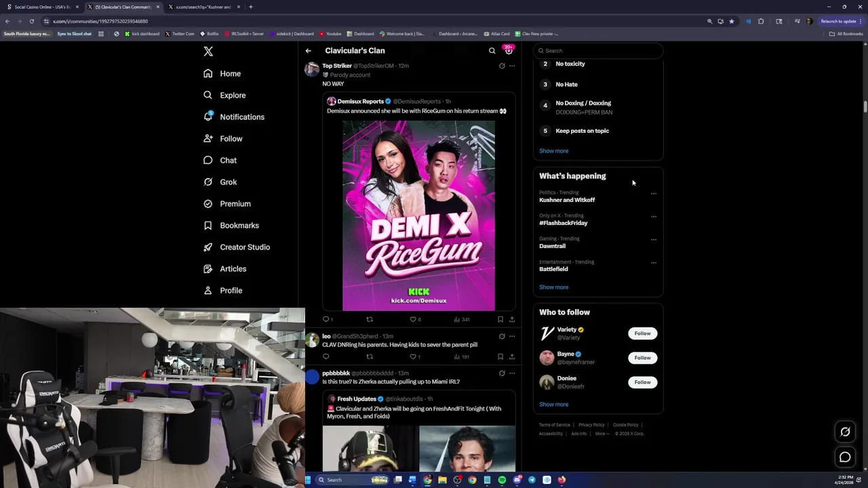The height and width of the screenshot is (488, 868).
Task: Click Grok icon on Top Striker's post
Action: 502,66
